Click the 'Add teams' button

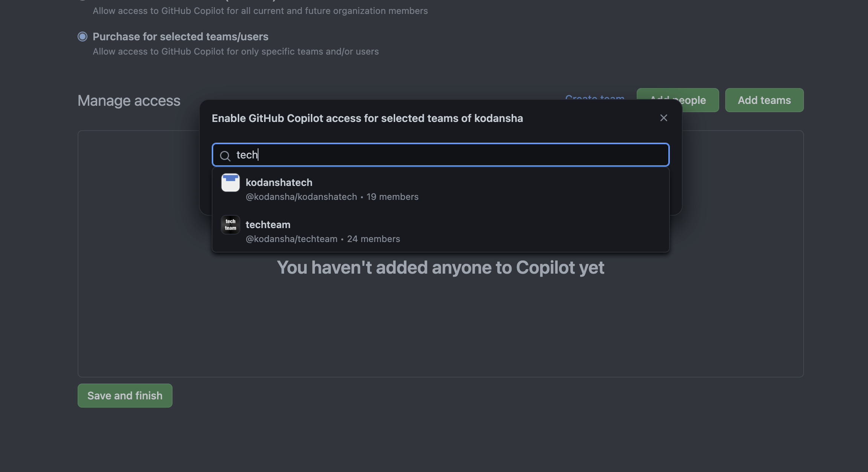(x=764, y=100)
